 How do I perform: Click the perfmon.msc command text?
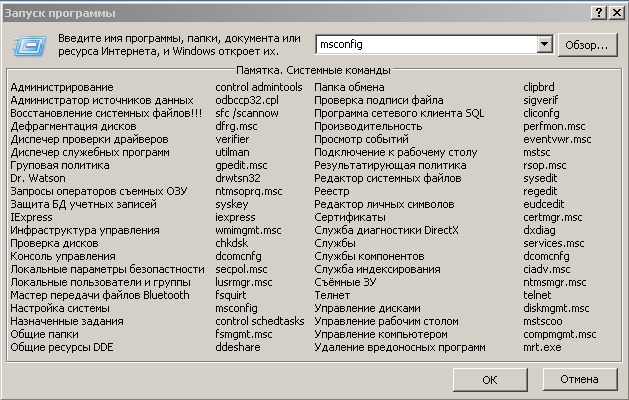[x=554, y=127]
